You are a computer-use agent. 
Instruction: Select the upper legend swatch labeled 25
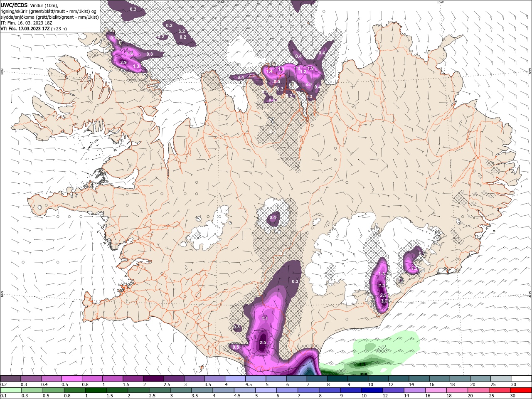[501, 379]
